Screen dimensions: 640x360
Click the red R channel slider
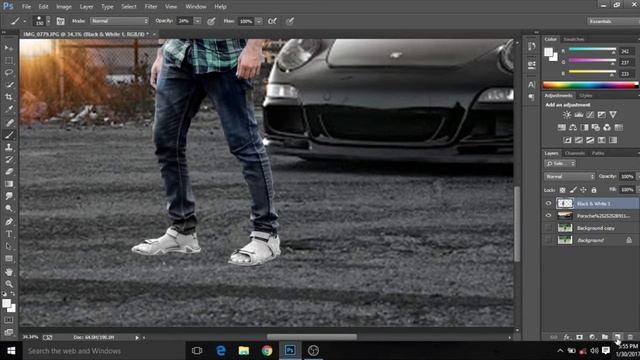[x=592, y=50]
